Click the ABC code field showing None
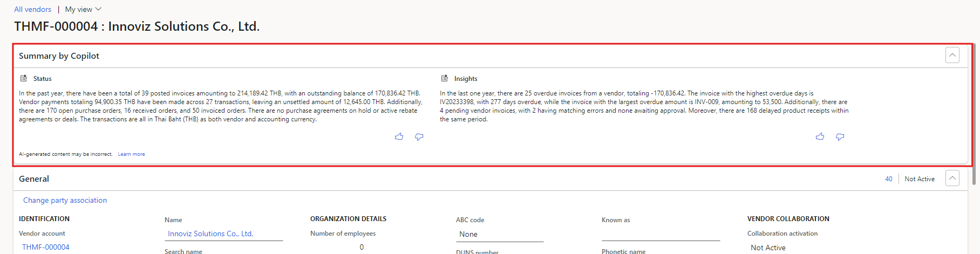 pyautogui.click(x=500, y=234)
